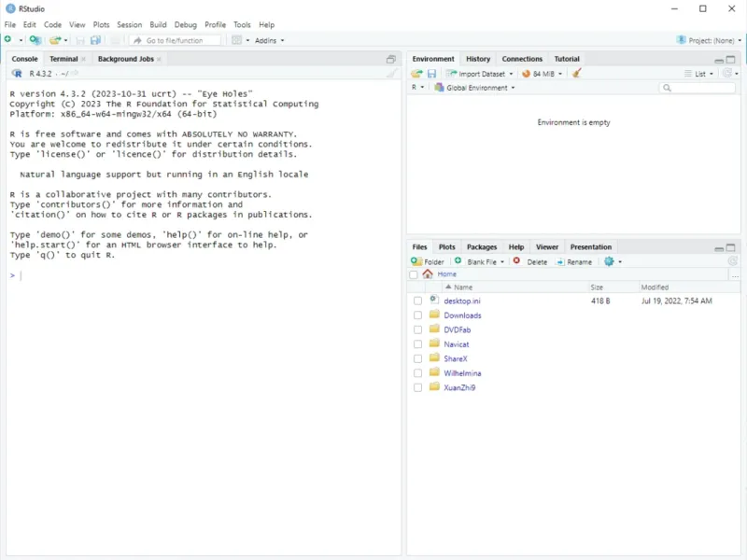
Task: Click the Save All documents icon
Action: tap(95, 40)
